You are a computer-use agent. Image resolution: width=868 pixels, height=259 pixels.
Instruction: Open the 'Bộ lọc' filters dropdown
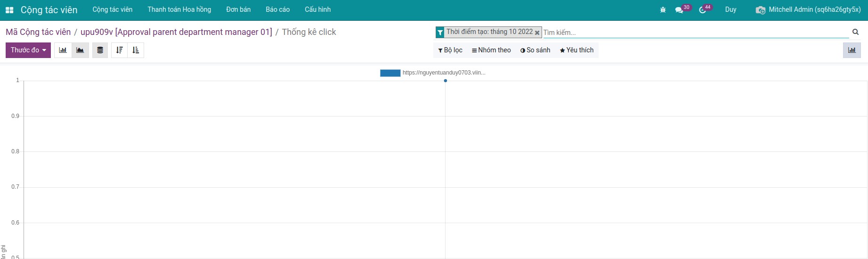[x=450, y=50]
